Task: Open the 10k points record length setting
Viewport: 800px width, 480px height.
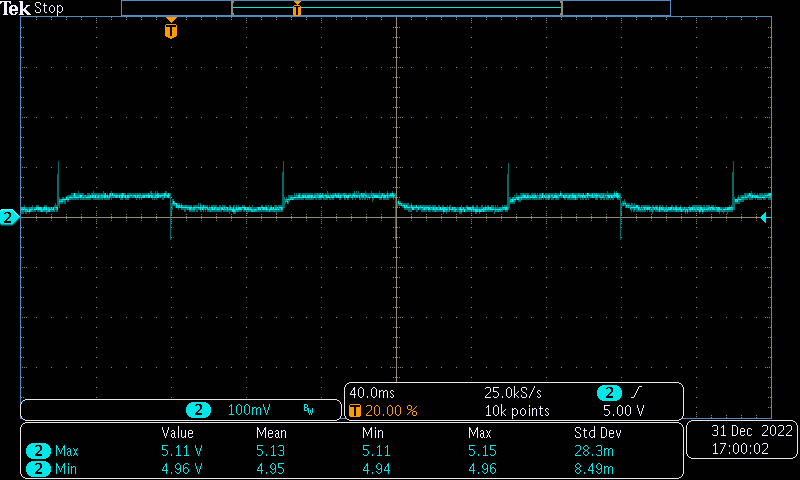Action: pos(517,411)
